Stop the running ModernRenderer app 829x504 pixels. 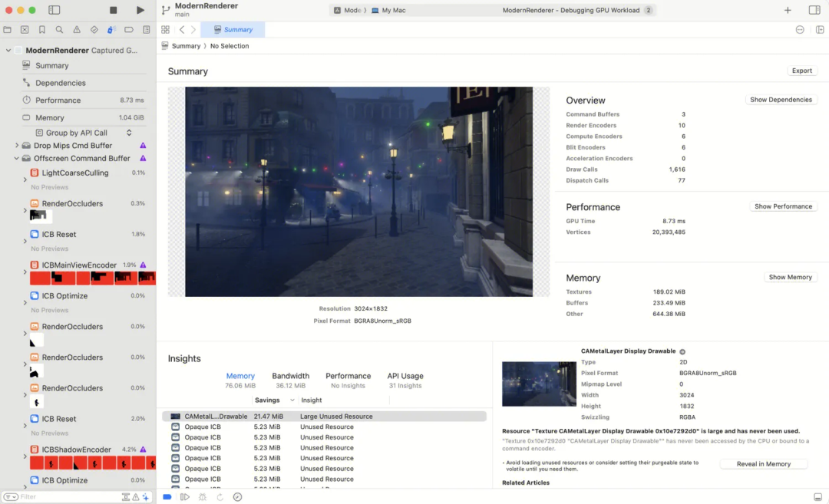(113, 10)
